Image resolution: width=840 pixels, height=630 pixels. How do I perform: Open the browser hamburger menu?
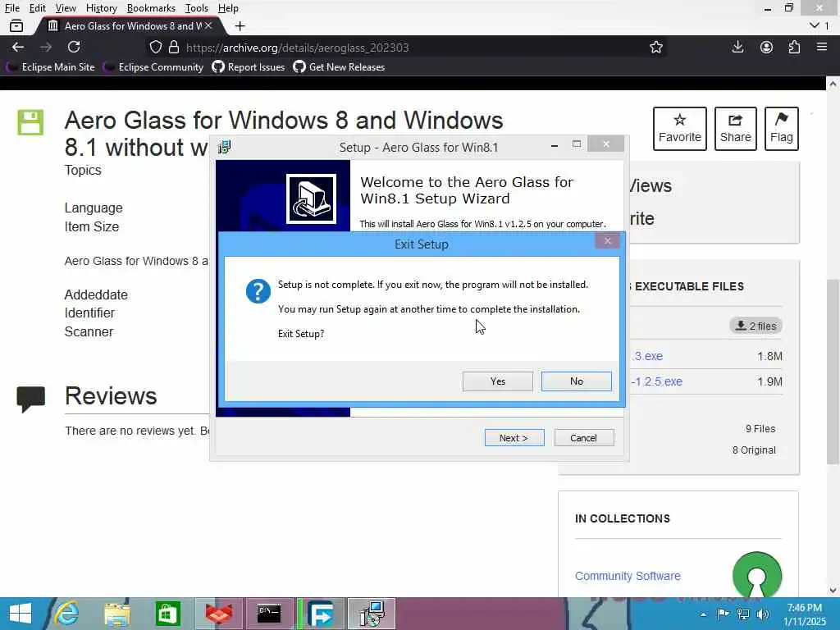click(x=822, y=47)
